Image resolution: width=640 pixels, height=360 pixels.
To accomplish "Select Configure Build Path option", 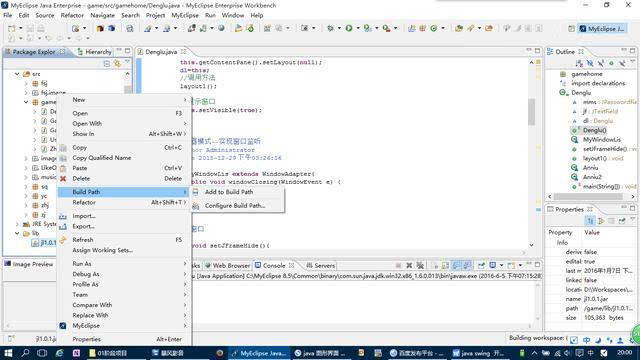I will click(235, 206).
